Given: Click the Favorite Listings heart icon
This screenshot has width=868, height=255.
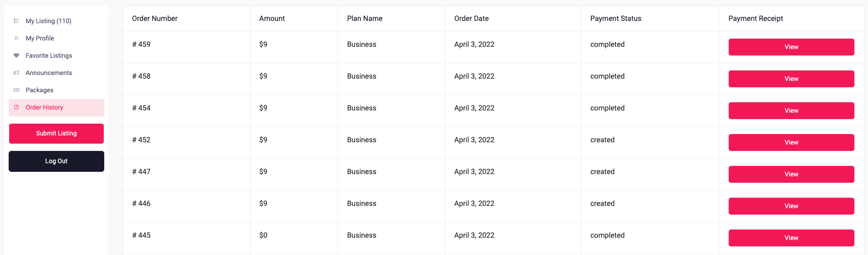Looking at the screenshot, I should point(16,55).
